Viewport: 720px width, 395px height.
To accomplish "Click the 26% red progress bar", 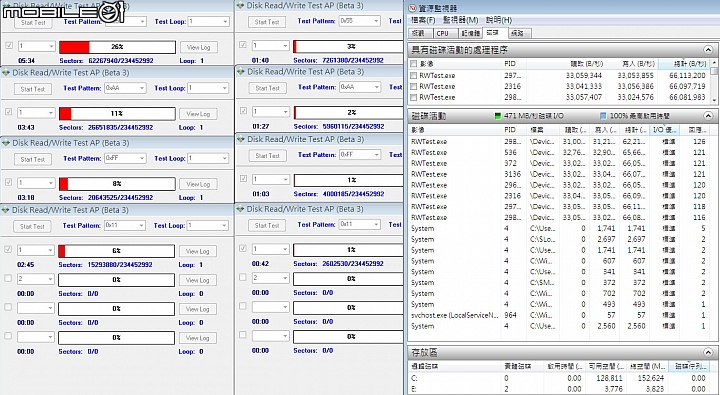I will point(117,47).
